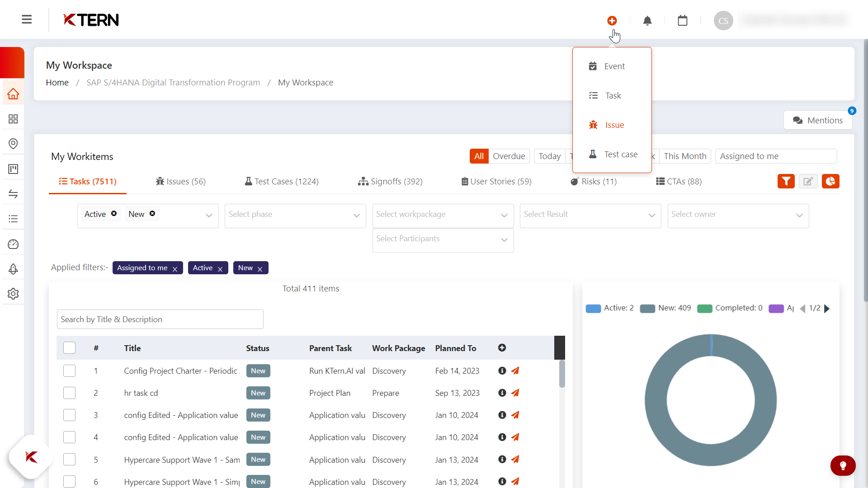Open the Mentions button
This screenshot has height=488, width=868.
[x=818, y=120]
